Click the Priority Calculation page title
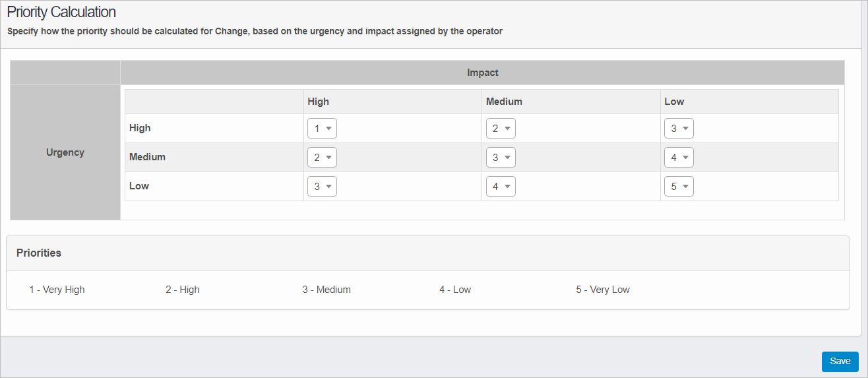 (61, 13)
